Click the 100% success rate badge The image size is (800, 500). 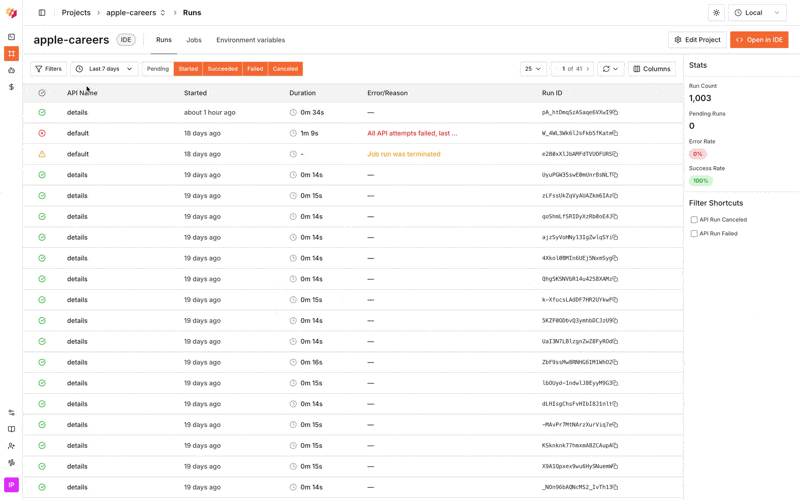point(701,181)
